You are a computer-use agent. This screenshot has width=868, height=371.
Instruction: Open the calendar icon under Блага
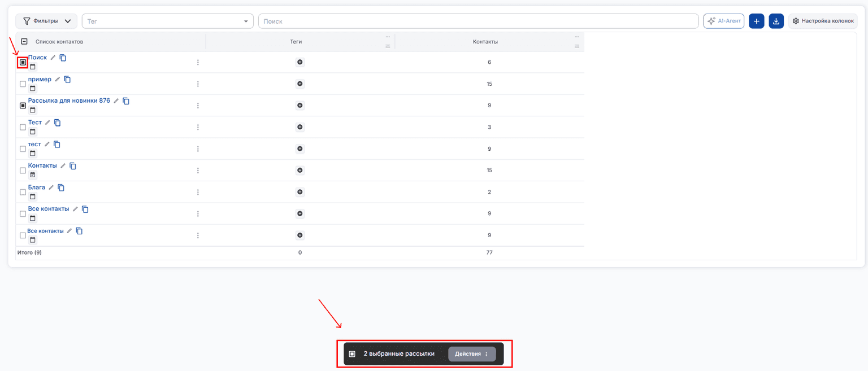coord(32,197)
